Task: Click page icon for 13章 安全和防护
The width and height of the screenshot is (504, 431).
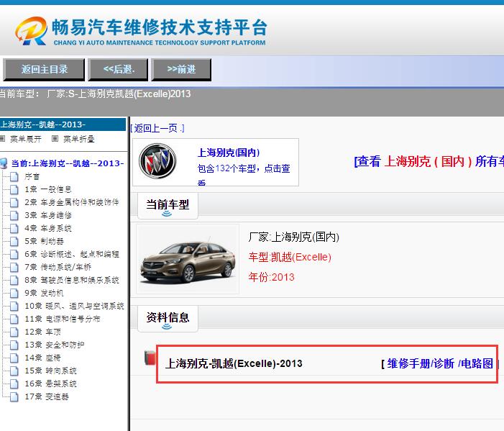Action: pos(14,345)
